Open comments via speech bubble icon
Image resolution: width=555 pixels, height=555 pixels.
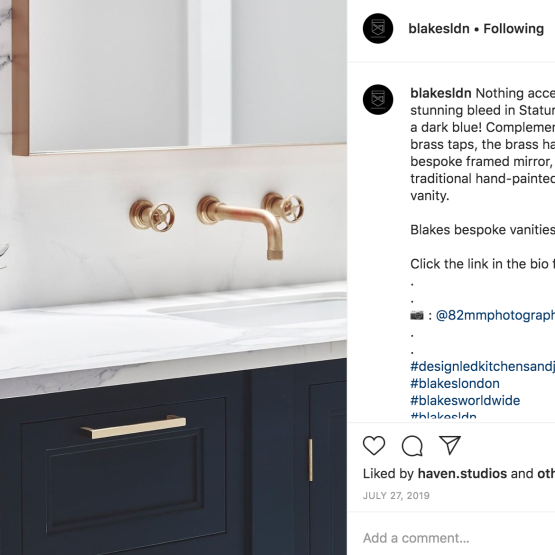click(x=412, y=445)
